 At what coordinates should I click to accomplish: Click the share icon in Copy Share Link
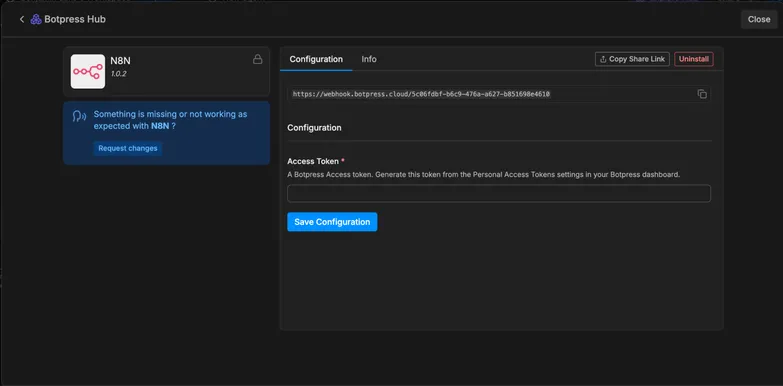click(603, 59)
